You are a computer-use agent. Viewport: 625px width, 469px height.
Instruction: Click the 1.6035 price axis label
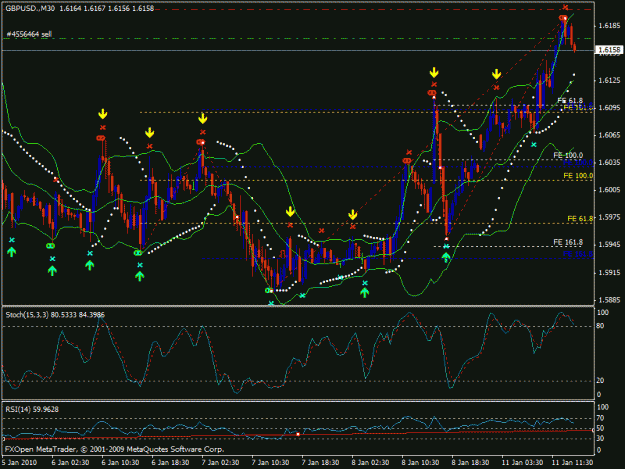coord(609,163)
